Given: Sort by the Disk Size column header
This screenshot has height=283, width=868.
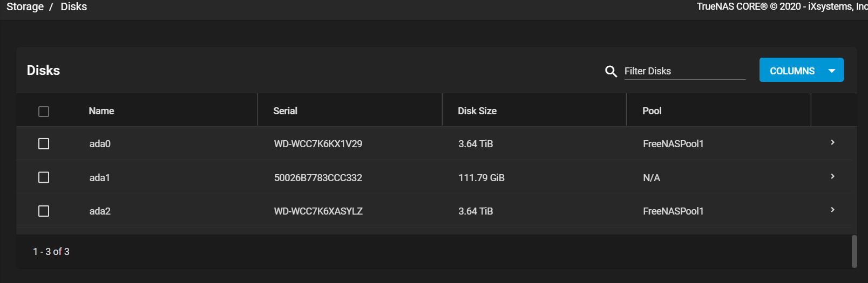Looking at the screenshot, I should tap(477, 111).
